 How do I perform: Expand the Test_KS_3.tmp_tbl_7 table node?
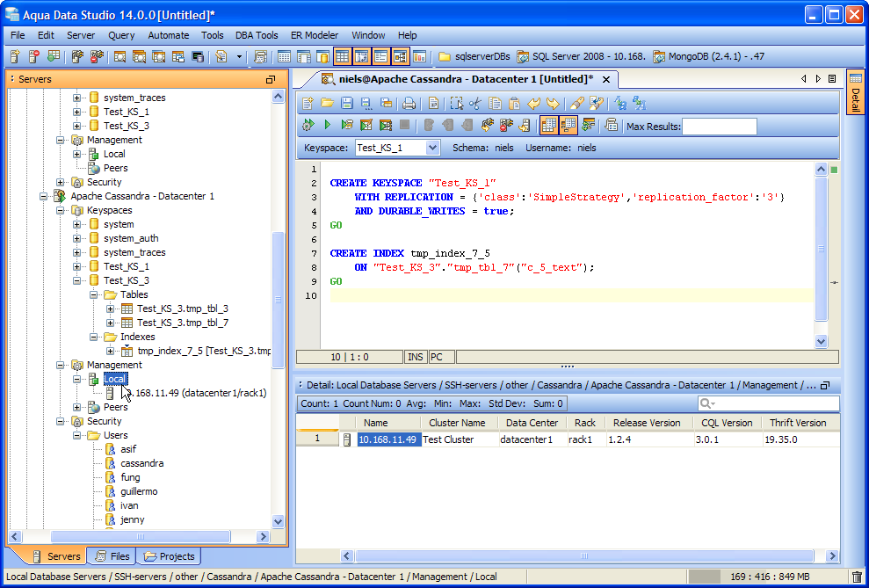point(111,323)
